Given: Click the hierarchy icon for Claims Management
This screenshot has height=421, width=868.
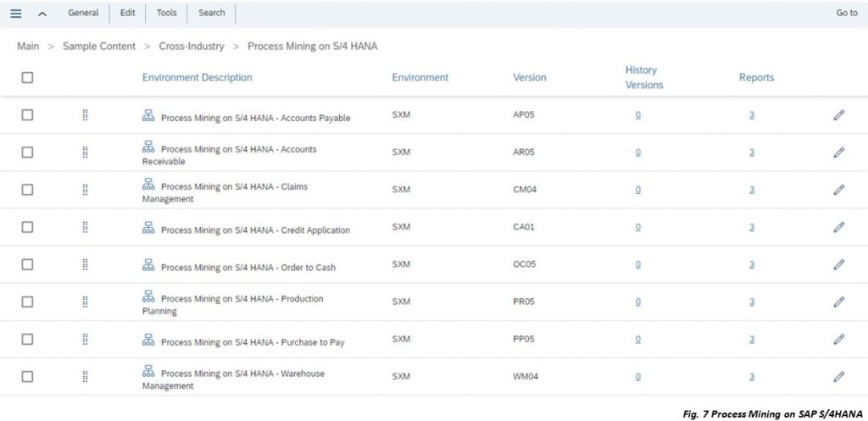Looking at the screenshot, I should click(148, 184).
